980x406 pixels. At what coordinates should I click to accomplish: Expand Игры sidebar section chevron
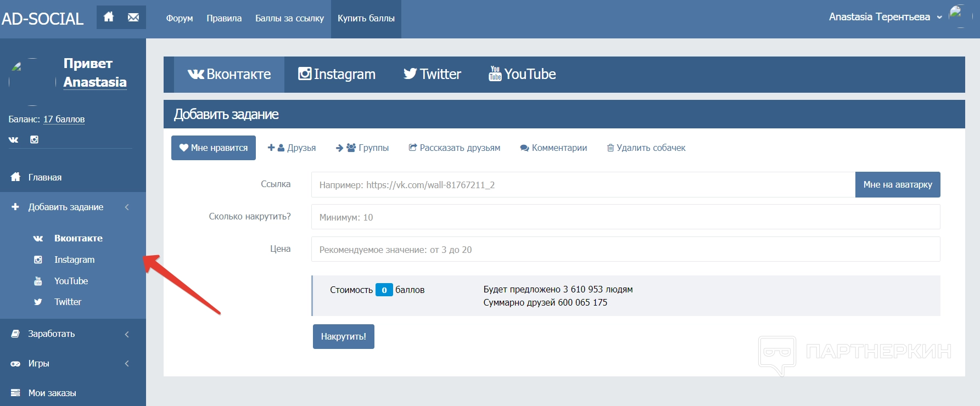[127, 363]
